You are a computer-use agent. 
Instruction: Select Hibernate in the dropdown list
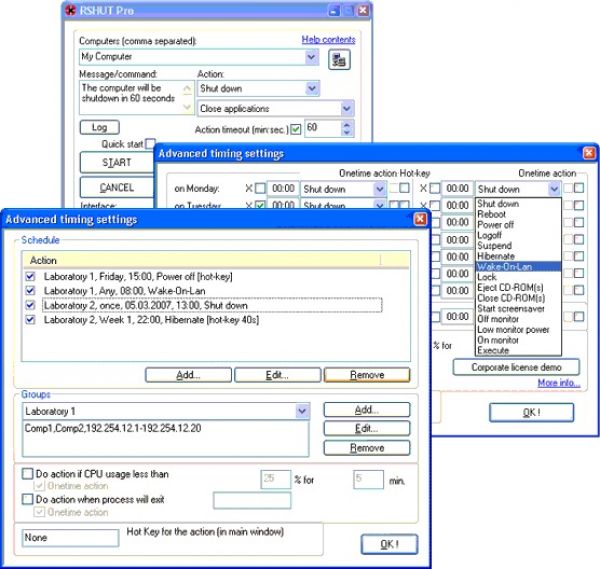[518, 256]
